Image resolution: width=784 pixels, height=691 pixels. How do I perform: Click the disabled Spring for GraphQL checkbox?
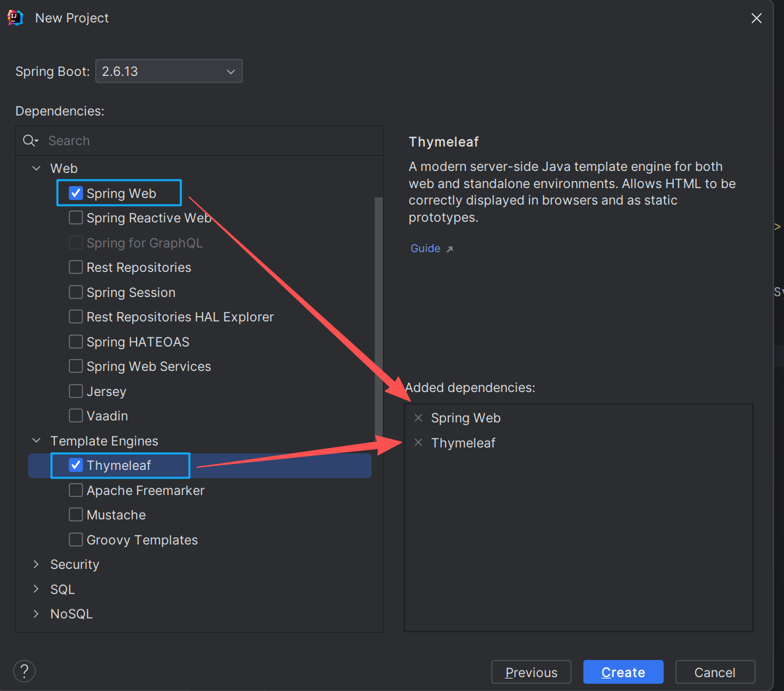(75, 242)
